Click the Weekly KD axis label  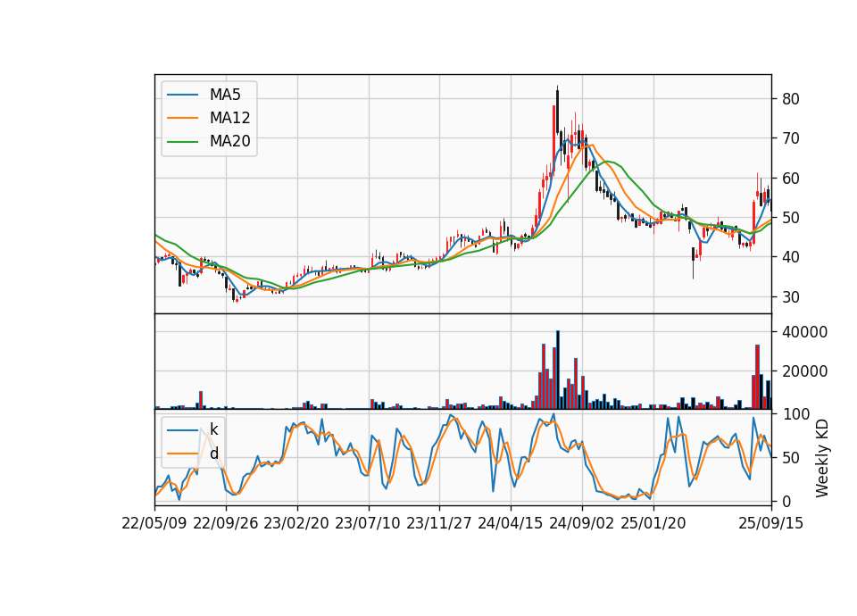(x=822, y=458)
